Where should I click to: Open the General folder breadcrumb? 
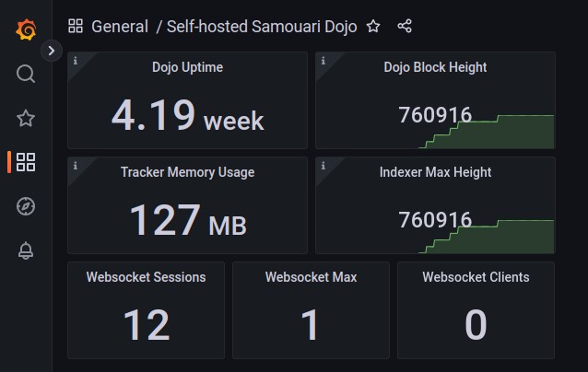point(120,27)
